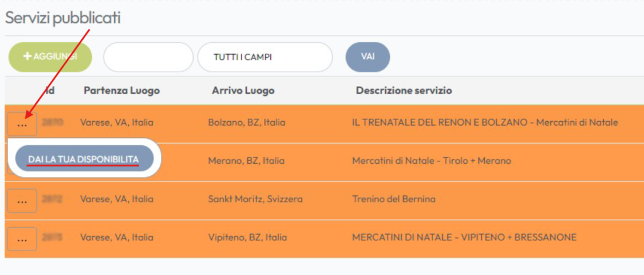
Task: Focus the empty search text field
Action: point(148,57)
